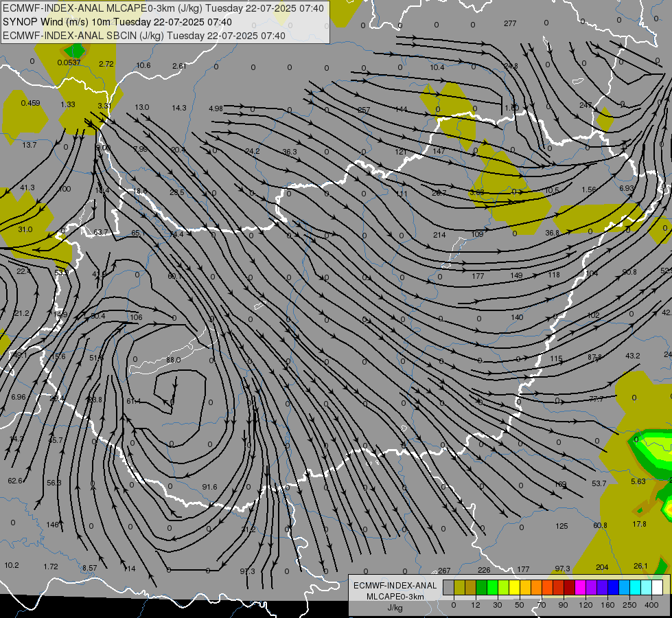Viewport: 672px width, 618px height.
Task: Click the map value 226
Action: point(485,570)
